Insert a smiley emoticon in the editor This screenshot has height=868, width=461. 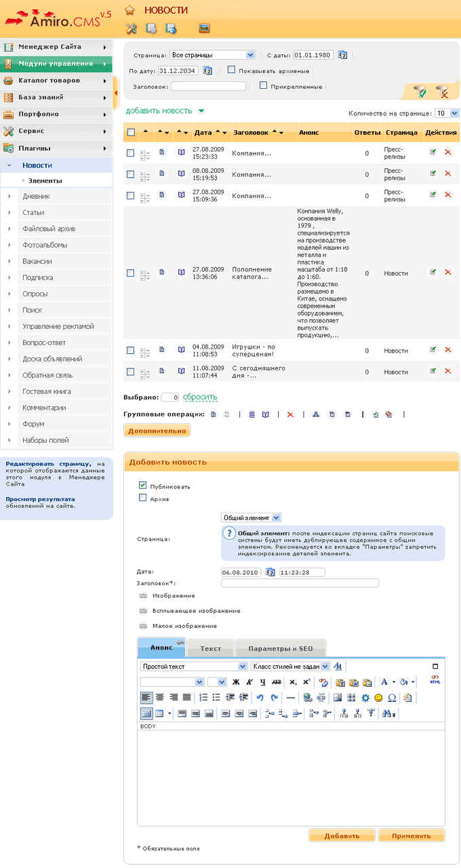(378, 697)
